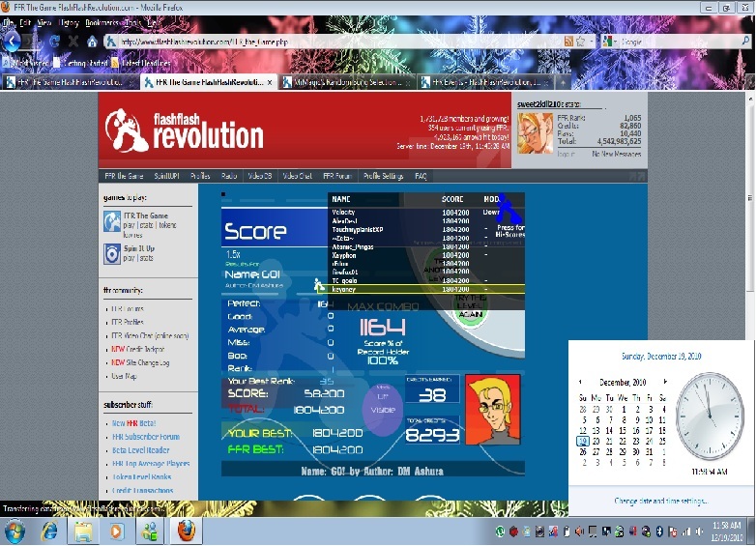Open Change date and time settings link
The height and width of the screenshot is (546, 756).
click(x=660, y=501)
